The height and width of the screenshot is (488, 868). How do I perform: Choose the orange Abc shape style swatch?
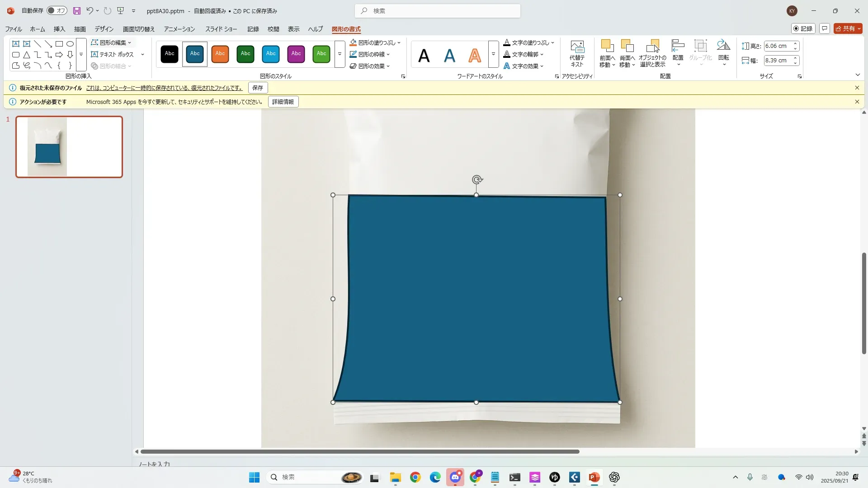tap(220, 54)
